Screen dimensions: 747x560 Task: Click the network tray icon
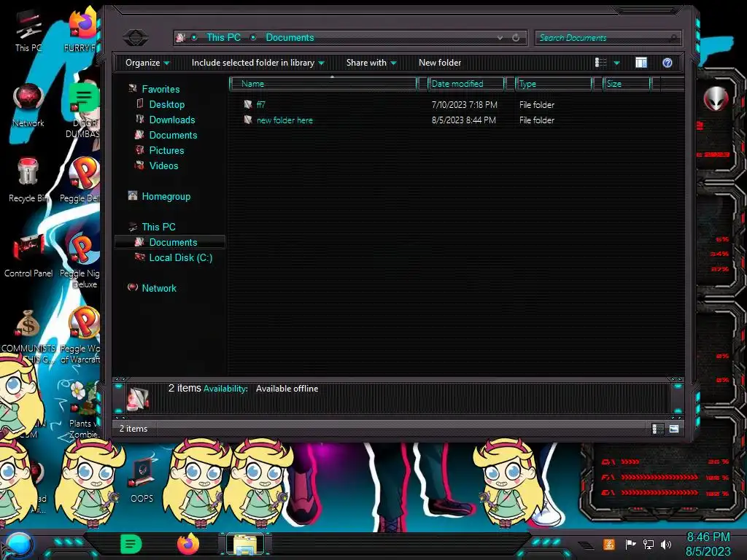[649, 544]
